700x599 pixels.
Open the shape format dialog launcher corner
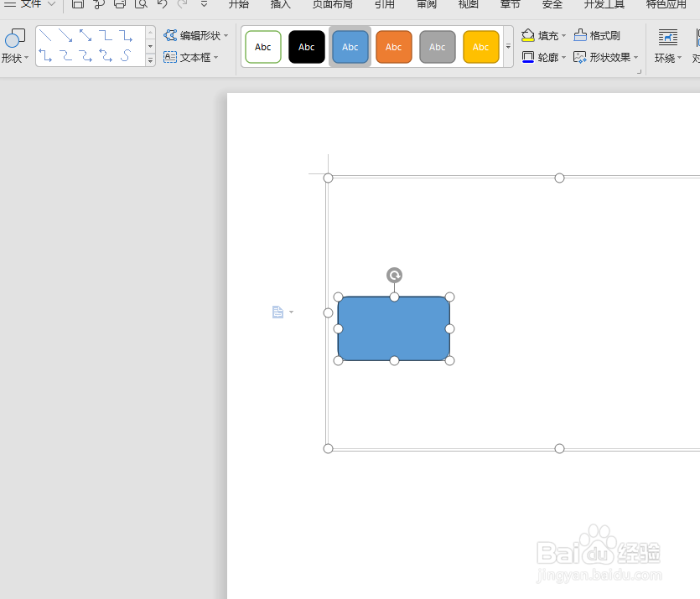click(x=639, y=71)
